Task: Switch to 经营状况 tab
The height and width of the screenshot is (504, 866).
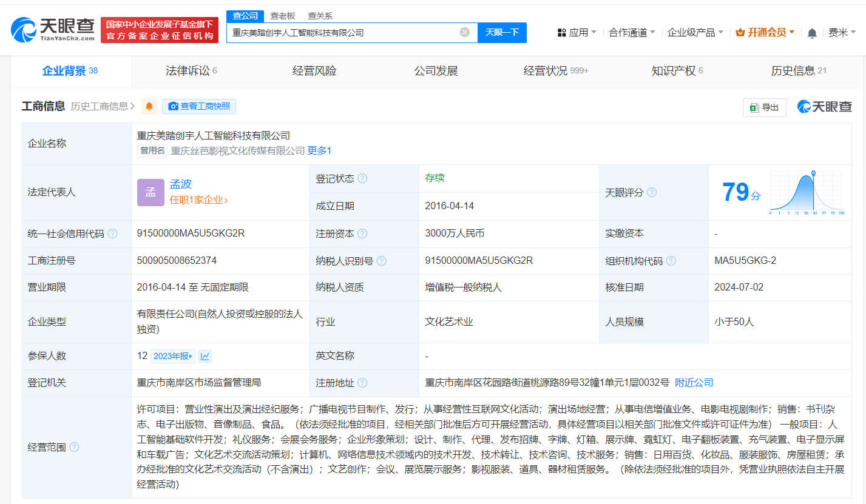Action: click(x=556, y=71)
